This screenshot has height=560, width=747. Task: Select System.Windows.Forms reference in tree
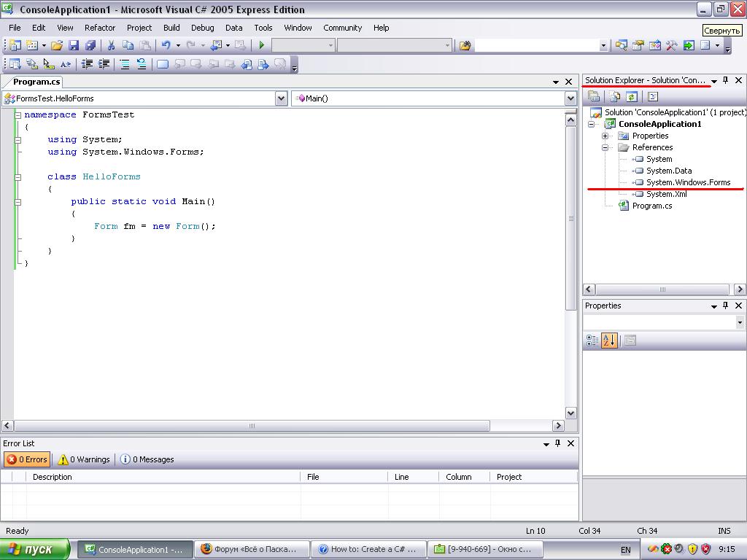coord(688,182)
